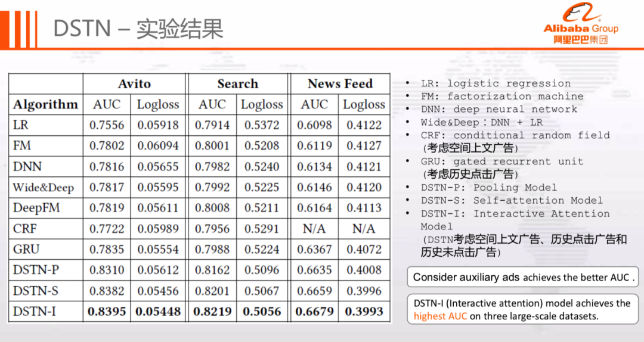Select the 'DNN' row label in table

point(27,166)
